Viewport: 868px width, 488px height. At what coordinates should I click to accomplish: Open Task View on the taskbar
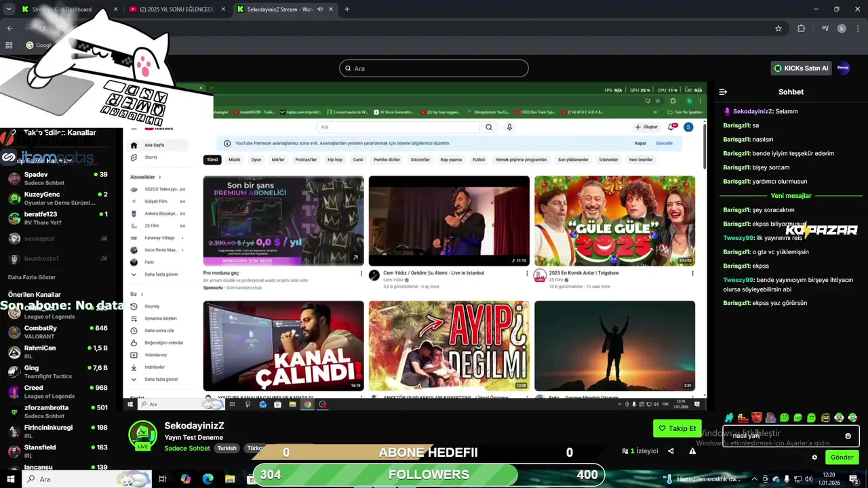pos(163,479)
